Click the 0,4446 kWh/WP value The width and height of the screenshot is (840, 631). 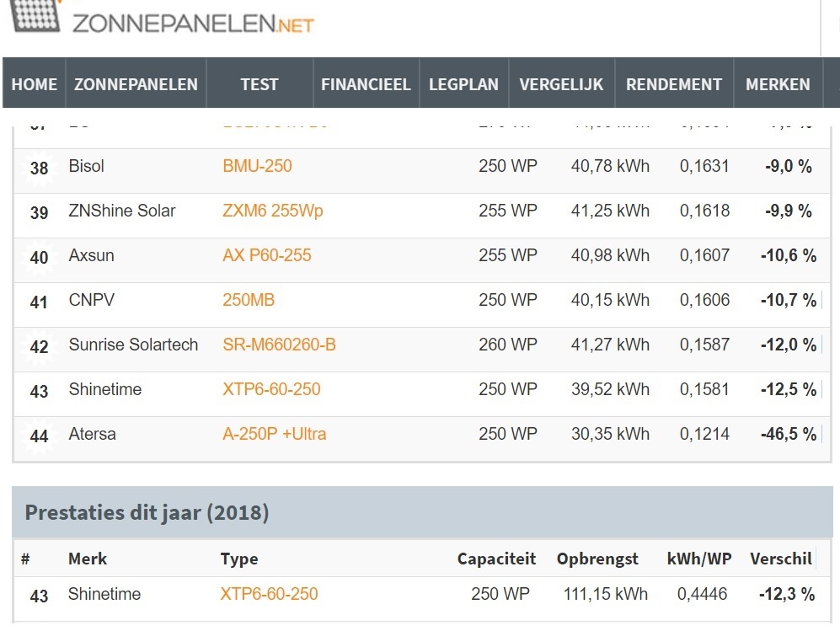pyautogui.click(x=703, y=594)
